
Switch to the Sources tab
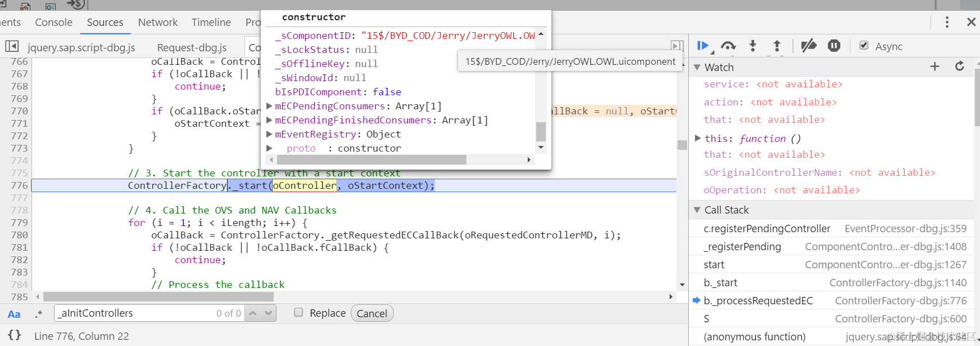point(105,23)
